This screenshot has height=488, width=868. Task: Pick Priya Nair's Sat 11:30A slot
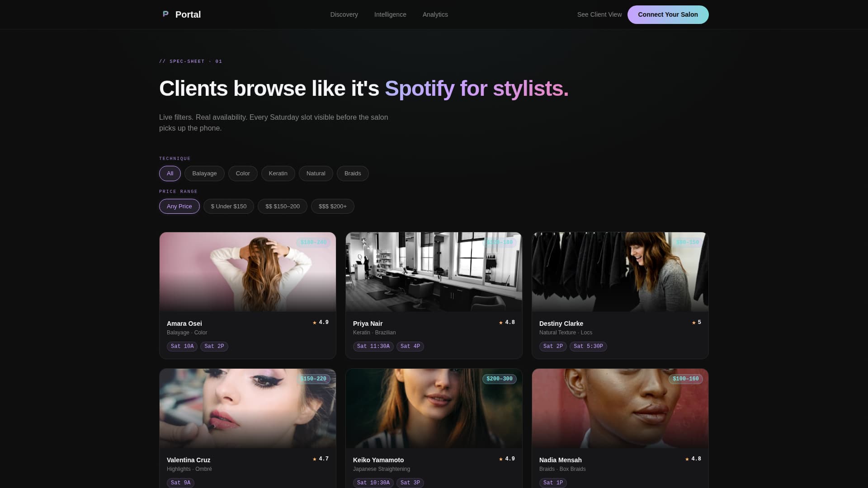373,347
